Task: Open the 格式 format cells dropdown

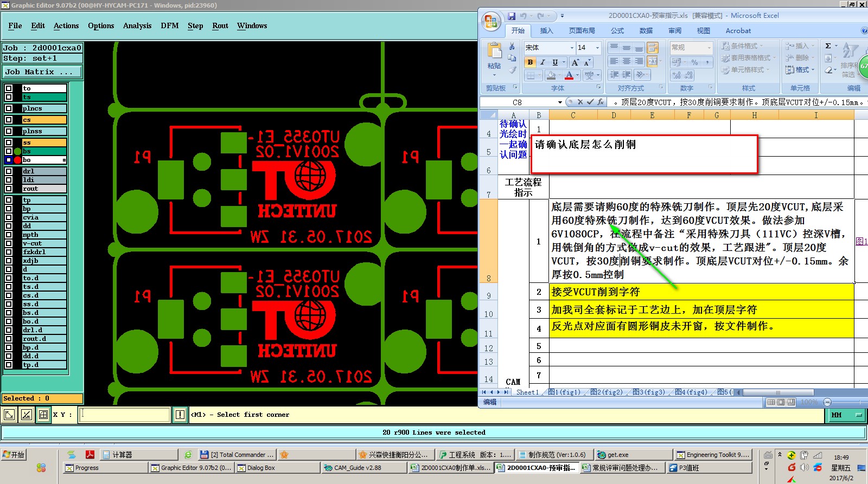Action: [801, 70]
